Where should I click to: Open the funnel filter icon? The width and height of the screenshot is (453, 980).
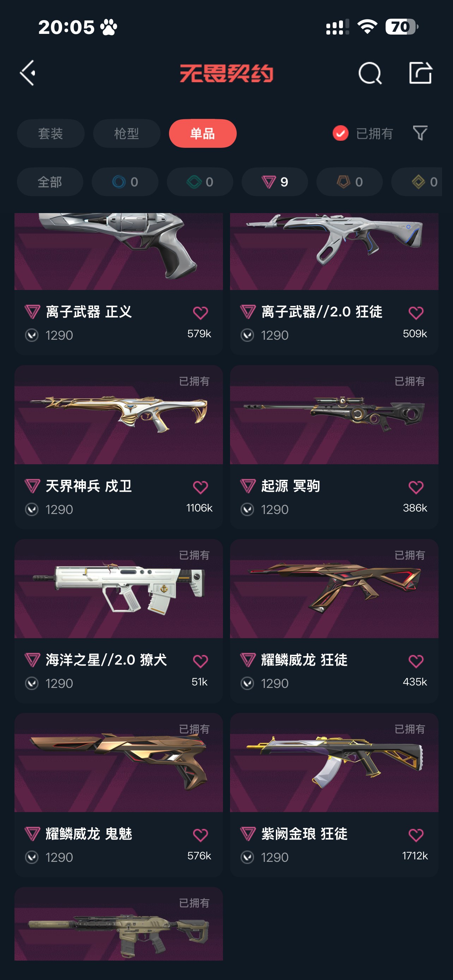point(420,133)
